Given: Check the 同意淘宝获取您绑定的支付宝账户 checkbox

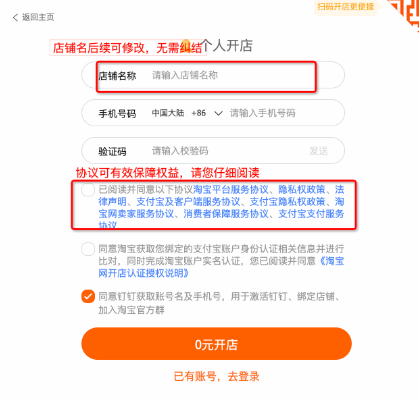Looking at the screenshot, I should tap(88, 249).
